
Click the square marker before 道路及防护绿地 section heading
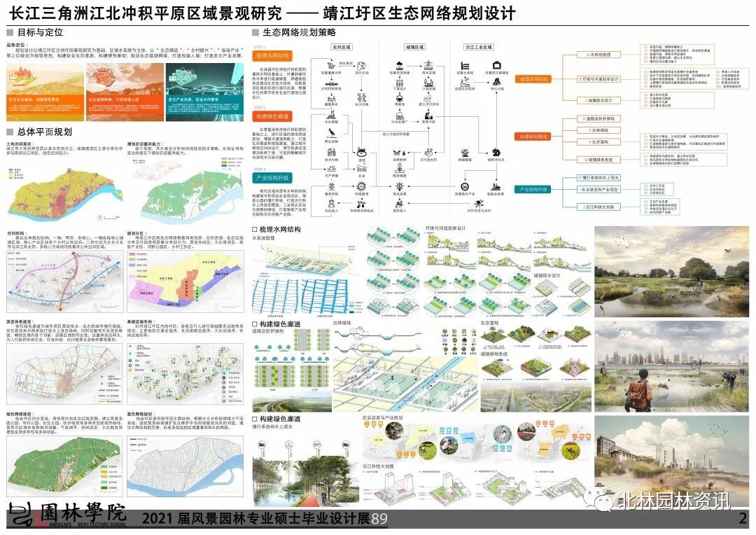(x=255, y=324)
